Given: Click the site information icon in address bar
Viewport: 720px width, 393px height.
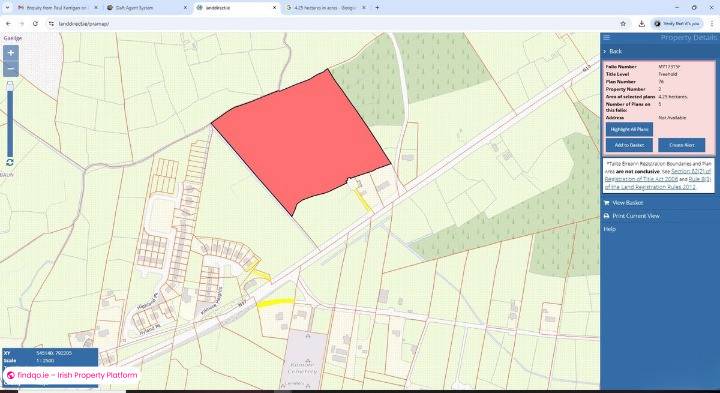Looking at the screenshot, I should [51, 23].
